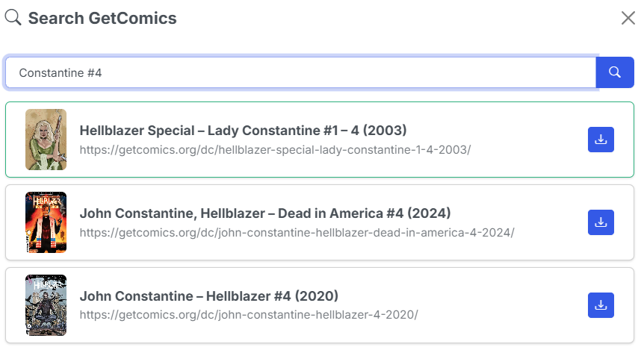Screen dimensions: 644x347
Task: Focus the search field containing Constantine #4
Action: pyautogui.click(x=299, y=72)
